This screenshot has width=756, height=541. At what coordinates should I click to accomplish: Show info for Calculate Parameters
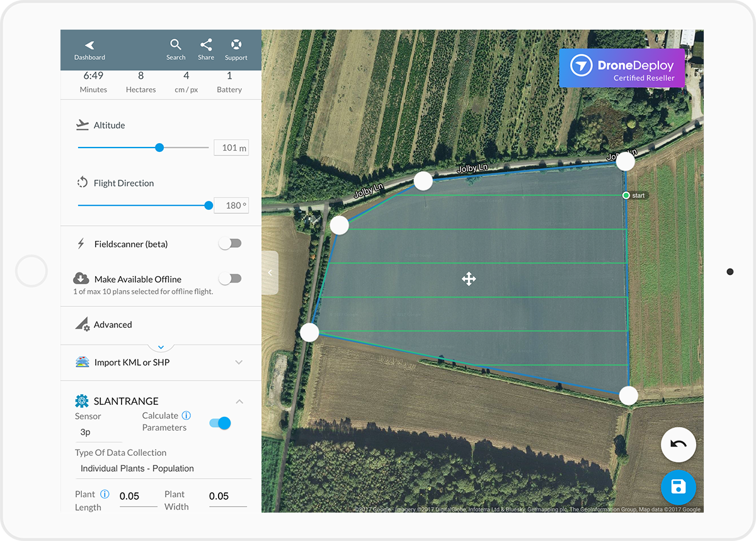tap(186, 416)
